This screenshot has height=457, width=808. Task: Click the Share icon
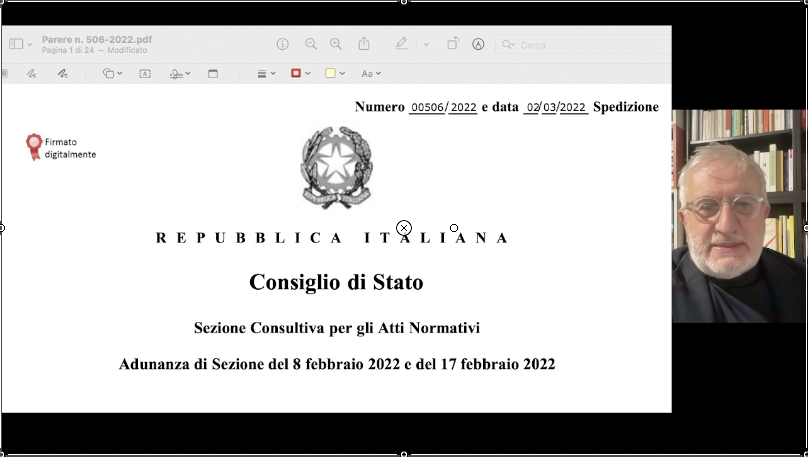[x=364, y=44]
